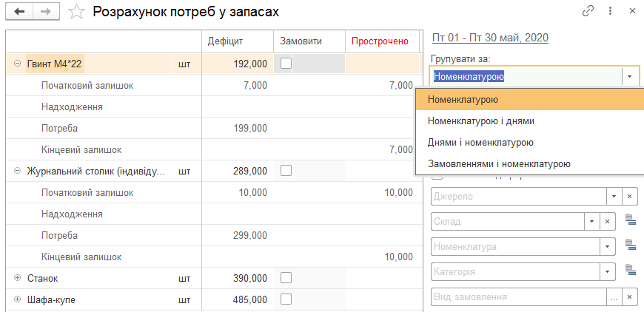Click into the Вид замовлення input field
The height and width of the screenshot is (312, 644).
(x=519, y=296)
